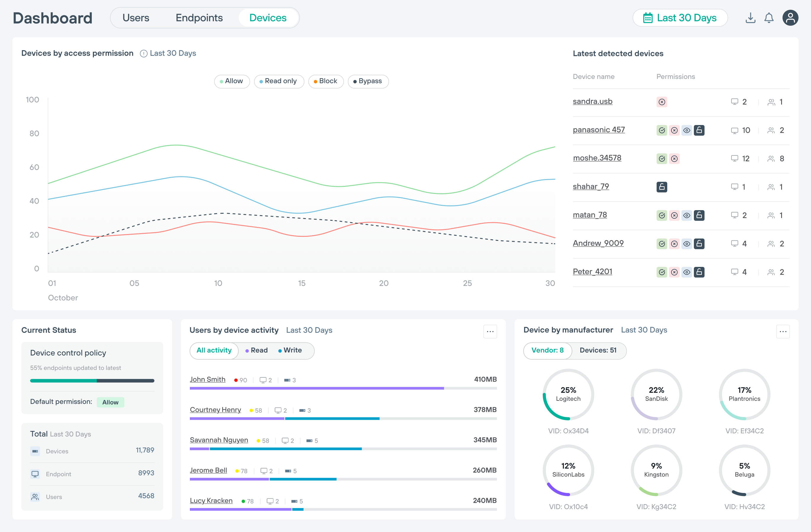Viewport: 811px width, 532px height.
Task: Click allow check icon for moshe.34578
Action: (661, 159)
